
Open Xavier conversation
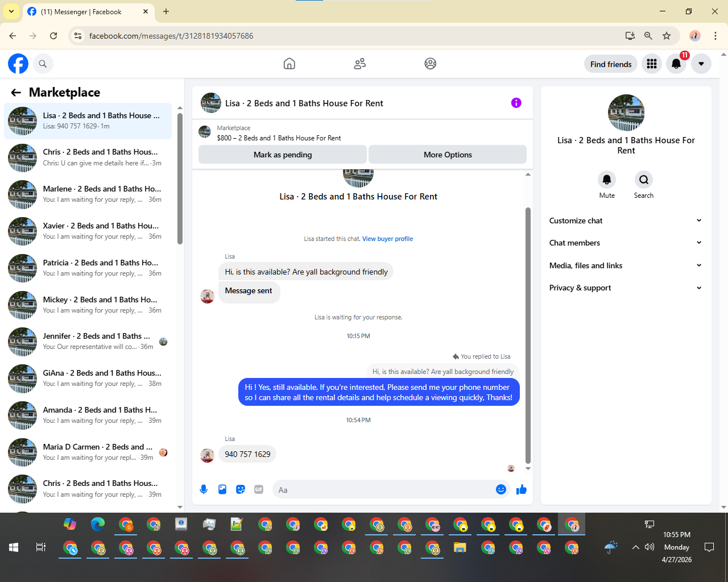coord(88,231)
